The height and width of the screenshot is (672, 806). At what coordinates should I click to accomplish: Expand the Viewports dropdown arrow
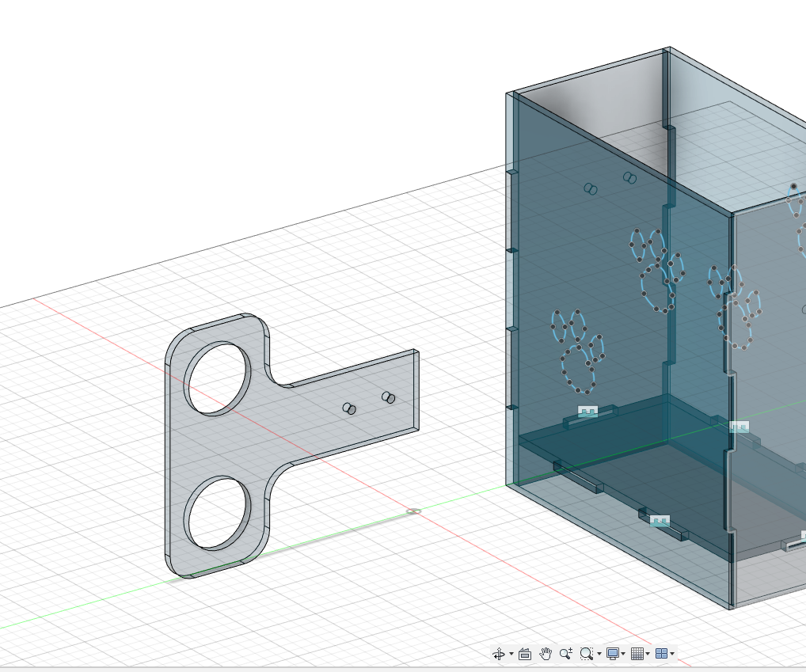[x=672, y=654]
